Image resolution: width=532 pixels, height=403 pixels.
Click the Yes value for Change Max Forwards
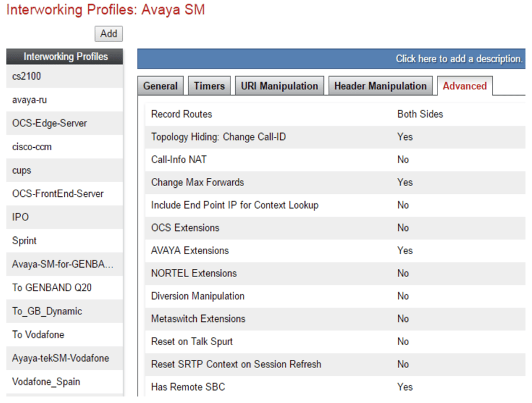[405, 182]
